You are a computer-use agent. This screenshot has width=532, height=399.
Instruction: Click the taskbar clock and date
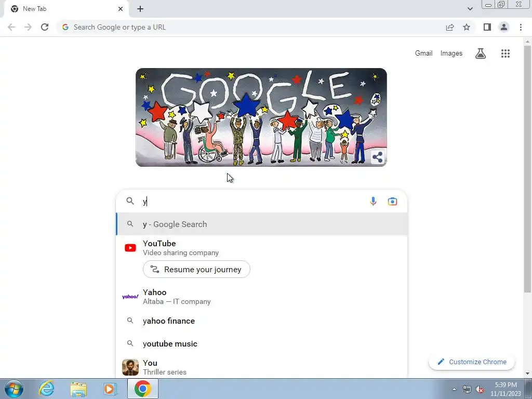point(506,389)
